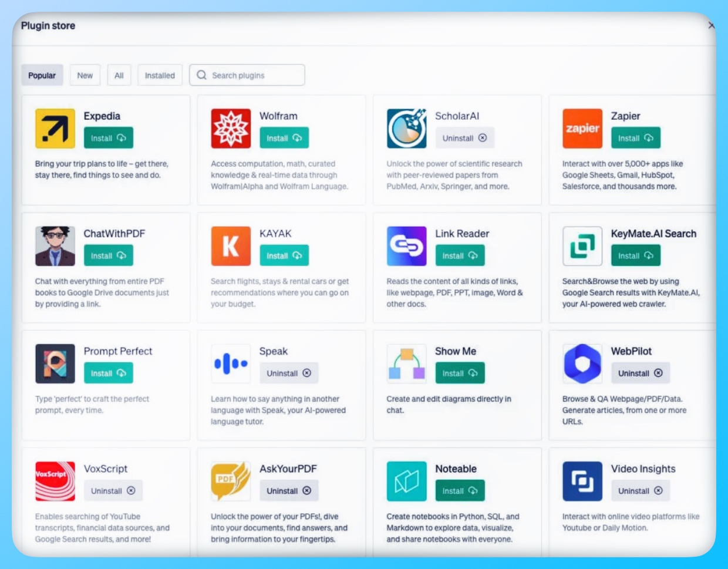Click the Video Insights plugin title
This screenshot has height=569, width=728.
pos(643,469)
